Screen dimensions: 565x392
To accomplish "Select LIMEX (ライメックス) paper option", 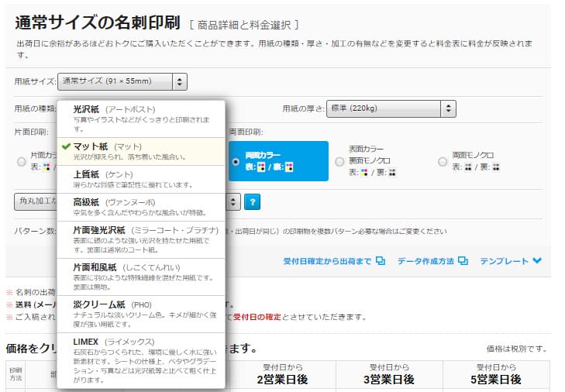I will tap(141, 356).
